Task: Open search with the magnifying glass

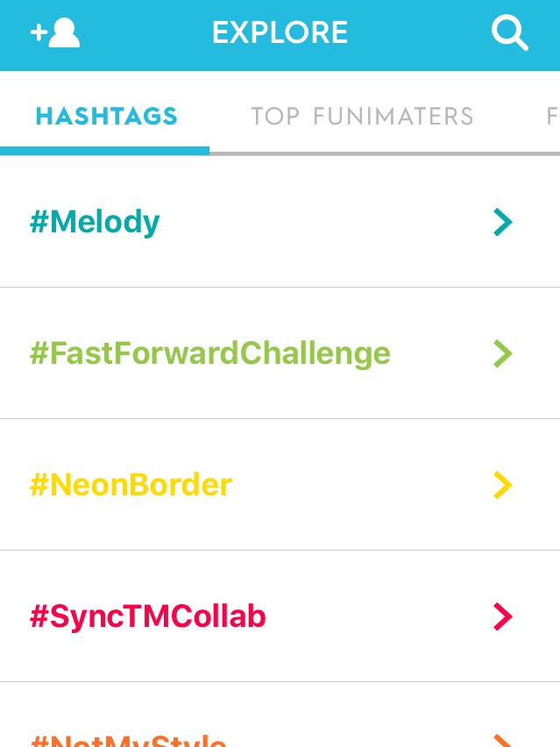Action: pos(509,34)
